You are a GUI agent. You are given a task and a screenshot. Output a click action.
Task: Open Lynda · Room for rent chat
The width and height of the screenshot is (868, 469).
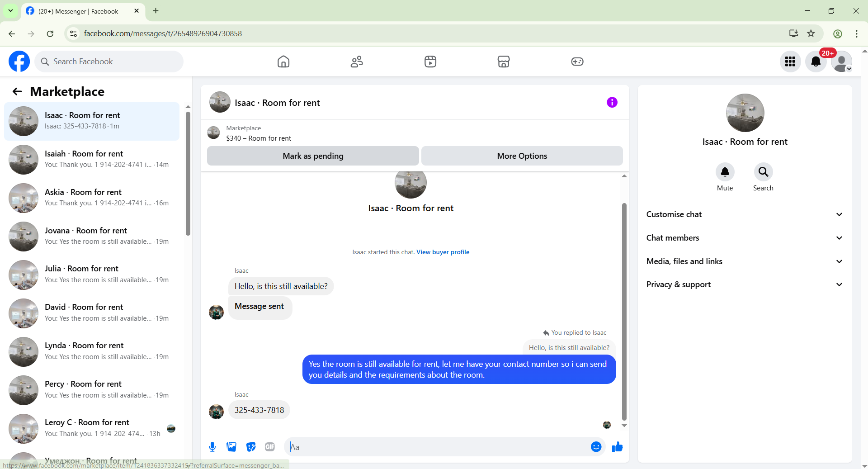(x=92, y=351)
